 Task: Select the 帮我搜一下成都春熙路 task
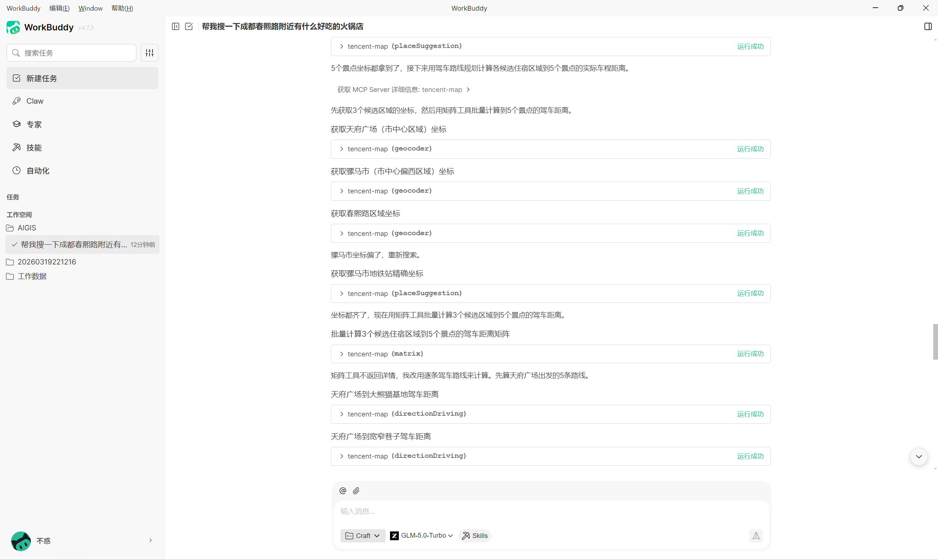[82, 245]
